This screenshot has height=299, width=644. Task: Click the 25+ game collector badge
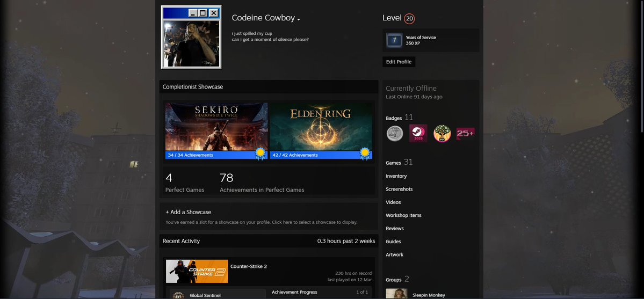tap(465, 134)
